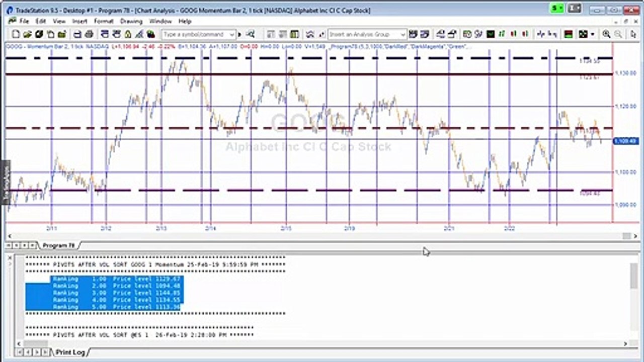This screenshot has width=644, height=362.
Task: Click the 1,130.00 label on price axis
Action: point(625,73)
